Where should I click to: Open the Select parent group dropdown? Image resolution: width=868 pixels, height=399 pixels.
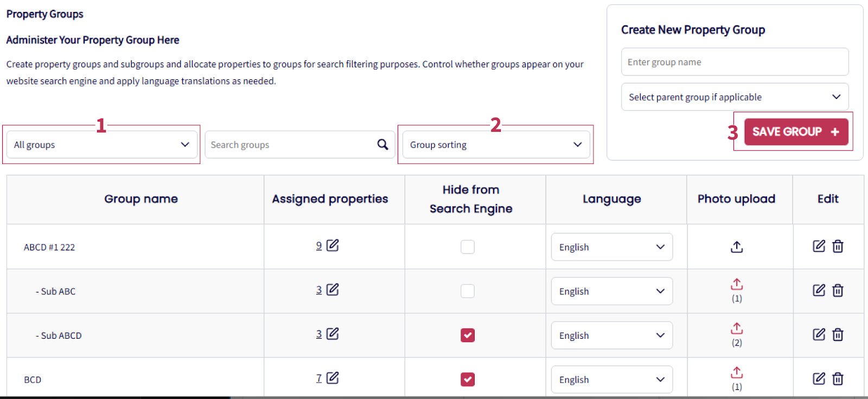735,97
